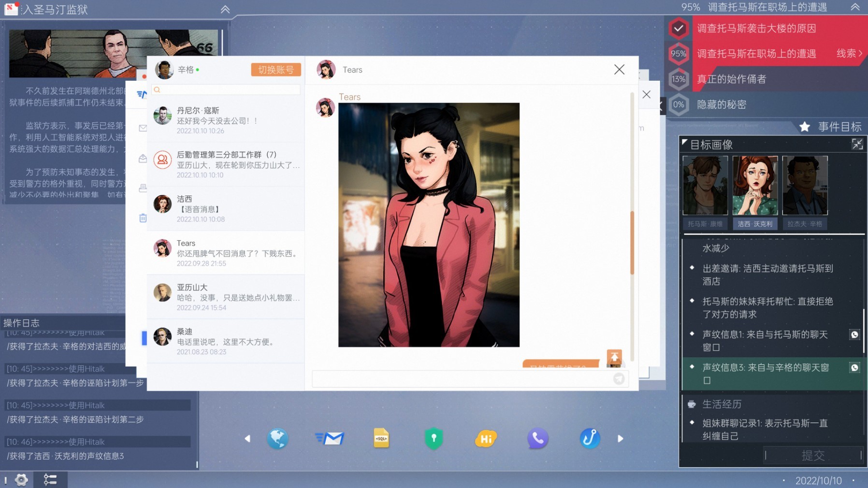This screenshot has width=868, height=488.
Task: Expand clues via 线索 arrow
Action: 850,53
